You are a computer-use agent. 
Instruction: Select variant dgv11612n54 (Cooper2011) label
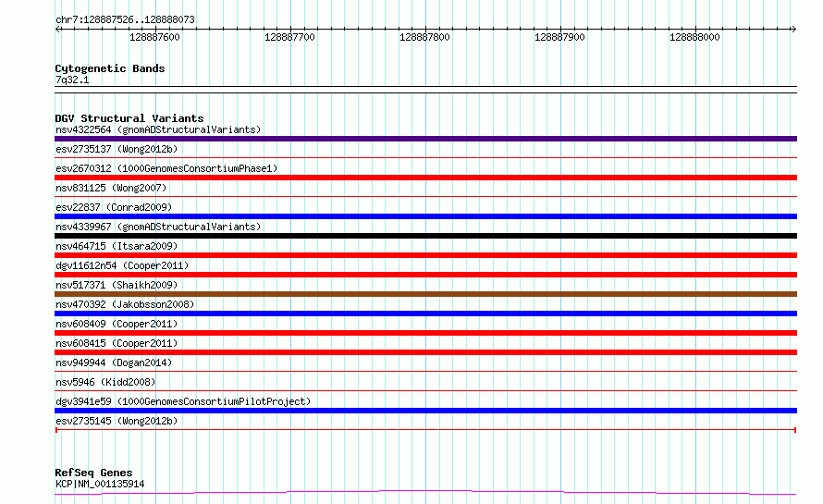[122, 265]
